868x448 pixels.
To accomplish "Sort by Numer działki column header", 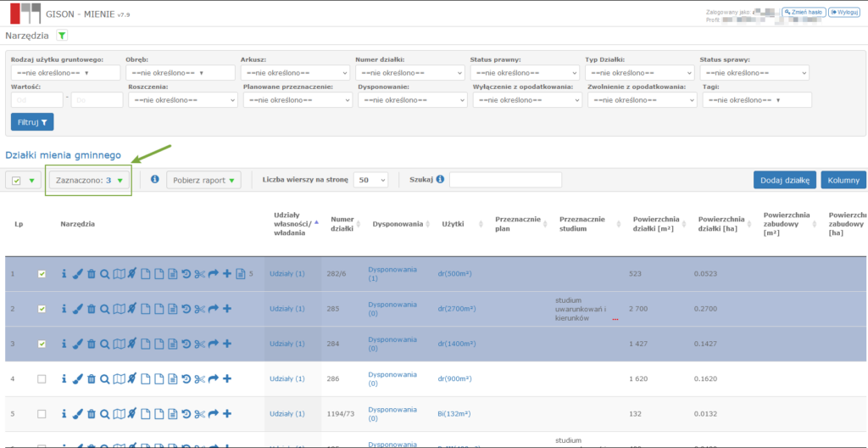I will point(342,224).
